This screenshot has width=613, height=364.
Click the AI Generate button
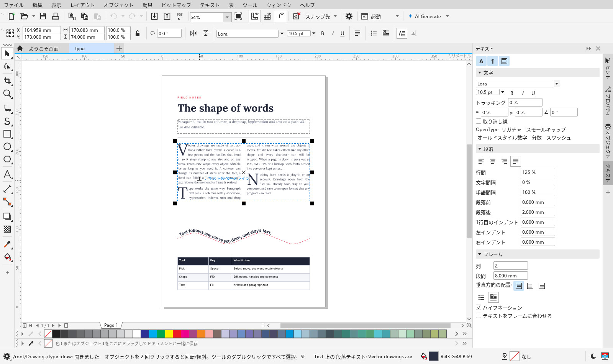pos(425,16)
